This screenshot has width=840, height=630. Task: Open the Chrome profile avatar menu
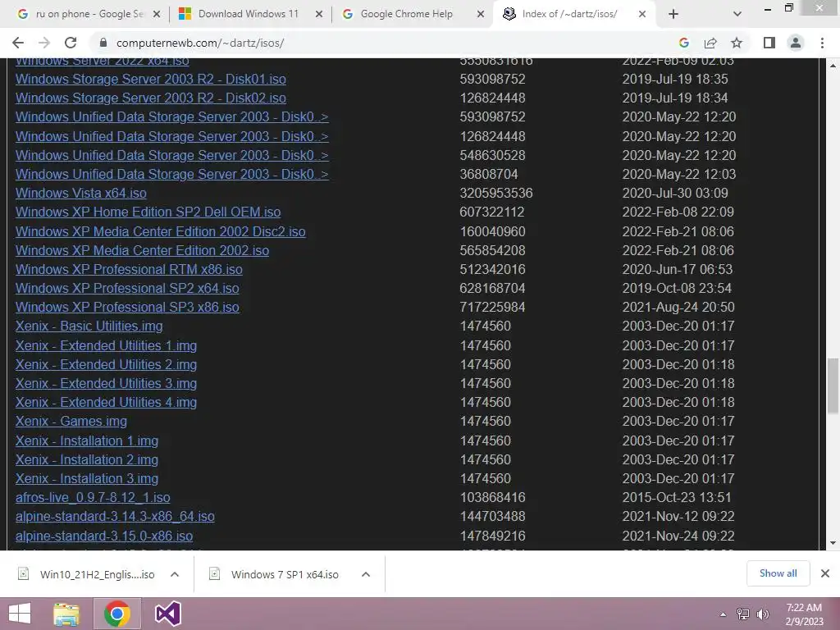796,43
